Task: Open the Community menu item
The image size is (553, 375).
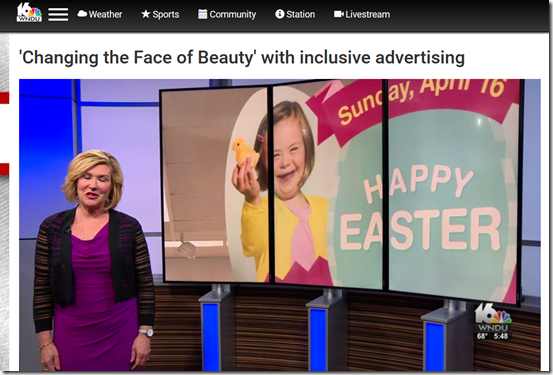Action: pyautogui.click(x=227, y=14)
